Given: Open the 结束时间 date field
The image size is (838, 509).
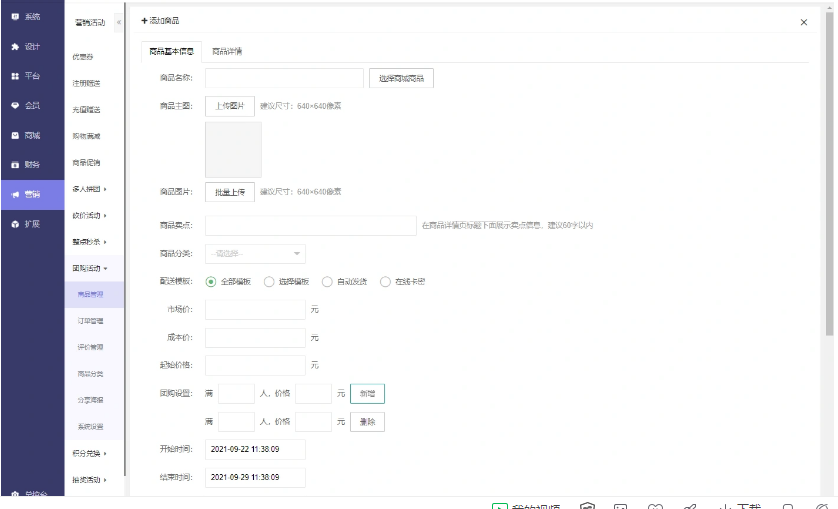Looking at the screenshot, I should click(x=255, y=477).
